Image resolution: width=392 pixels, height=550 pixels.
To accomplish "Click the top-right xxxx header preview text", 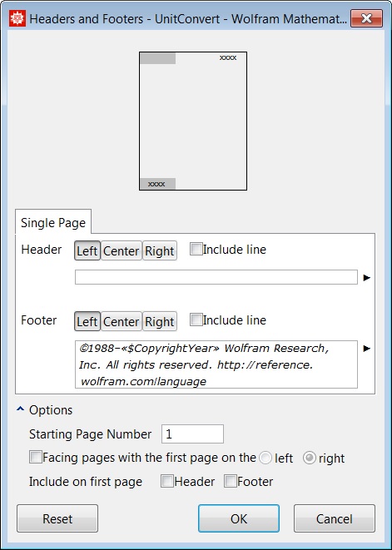I will click(228, 58).
